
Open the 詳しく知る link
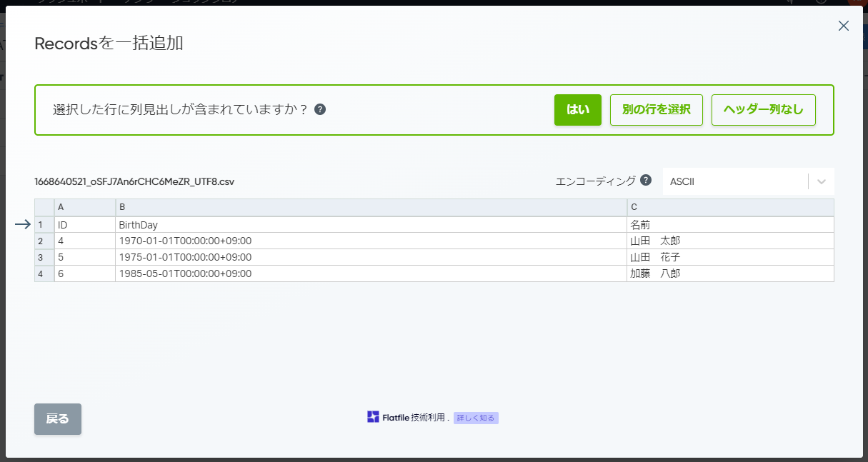[476, 418]
